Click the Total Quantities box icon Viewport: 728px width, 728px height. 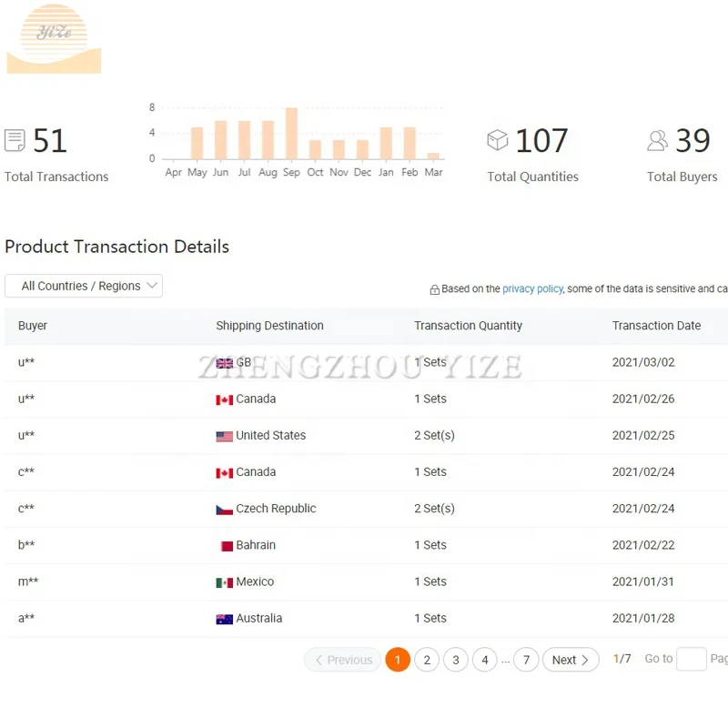497,140
